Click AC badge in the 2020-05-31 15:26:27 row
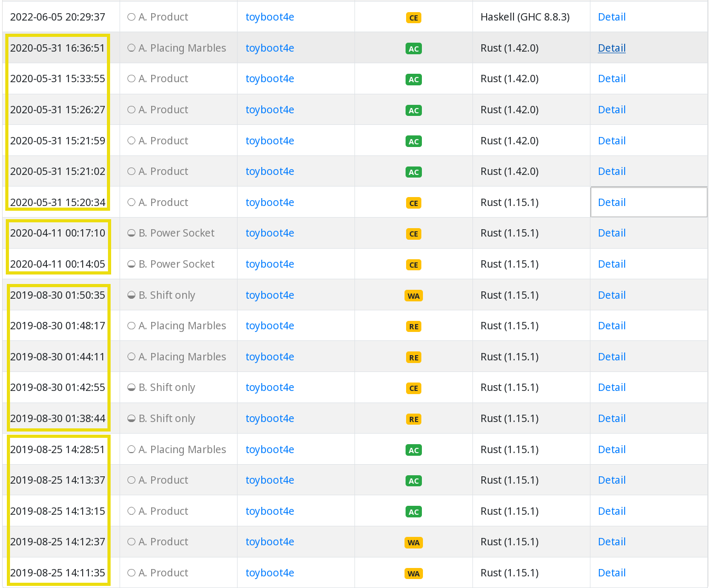 pos(413,111)
